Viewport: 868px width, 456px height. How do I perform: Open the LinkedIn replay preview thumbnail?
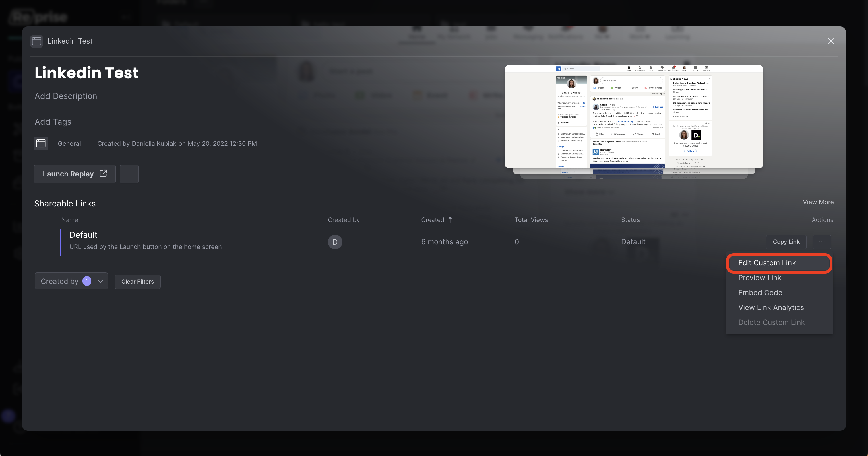click(634, 117)
